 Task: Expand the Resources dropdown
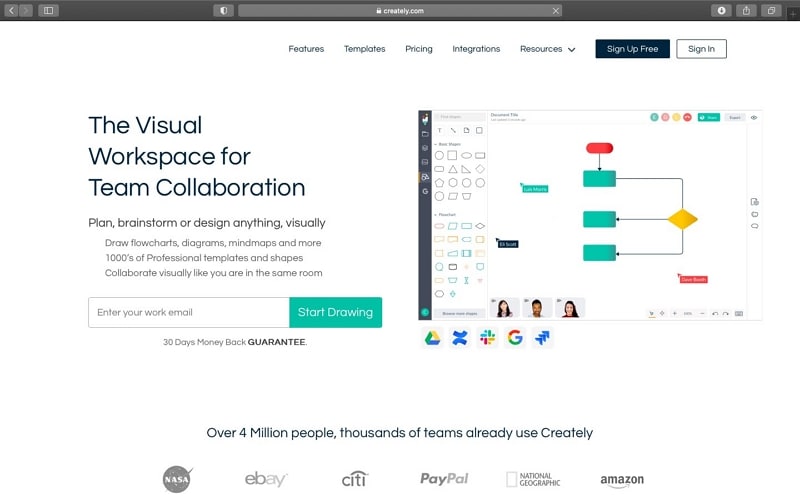coord(547,49)
